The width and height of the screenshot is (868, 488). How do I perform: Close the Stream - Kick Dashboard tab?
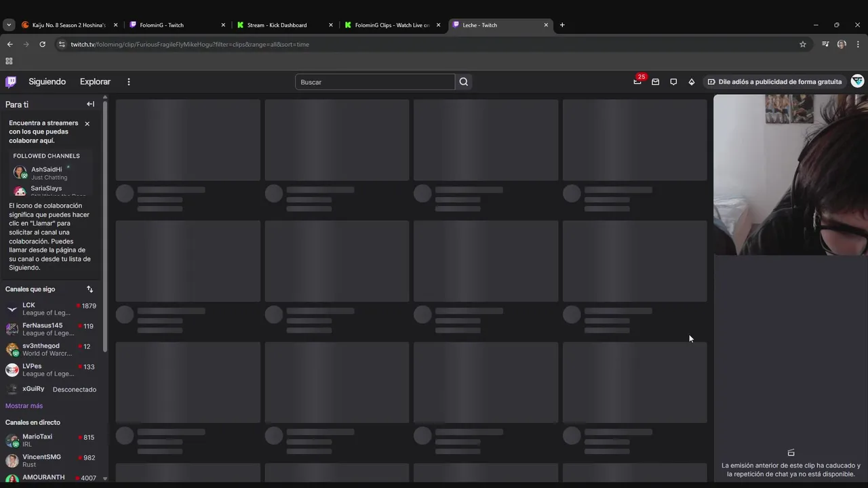point(331,25)
